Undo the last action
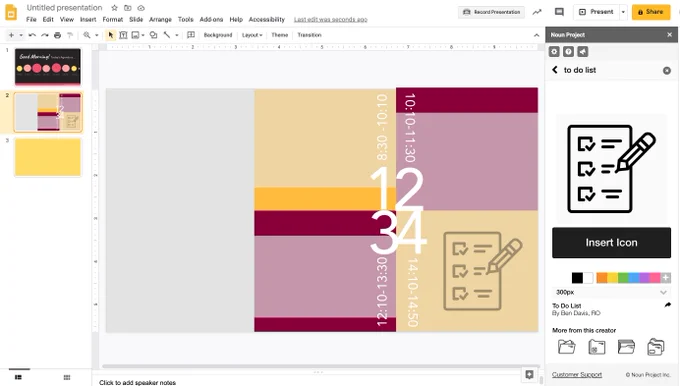This screenshot has width=680, height=386. [32, 35]
